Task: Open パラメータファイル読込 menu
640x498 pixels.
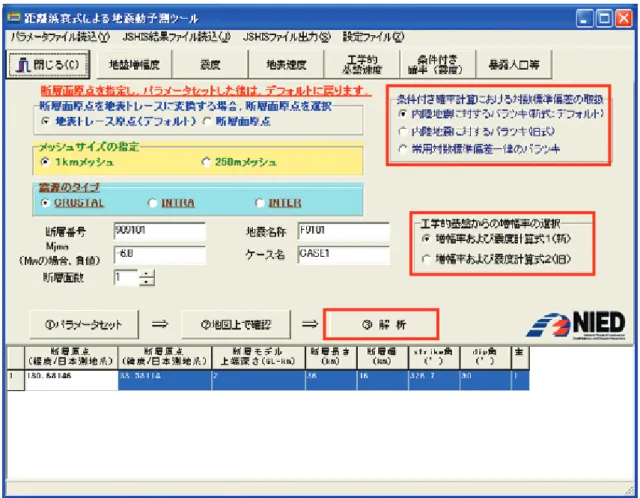Action: (x=60, y=37)
